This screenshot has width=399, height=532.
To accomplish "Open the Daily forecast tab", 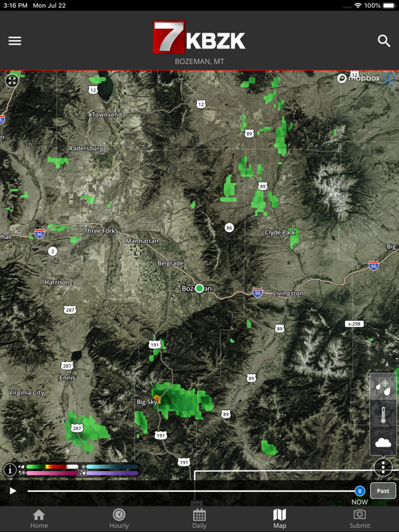I will tap(199, 519).
